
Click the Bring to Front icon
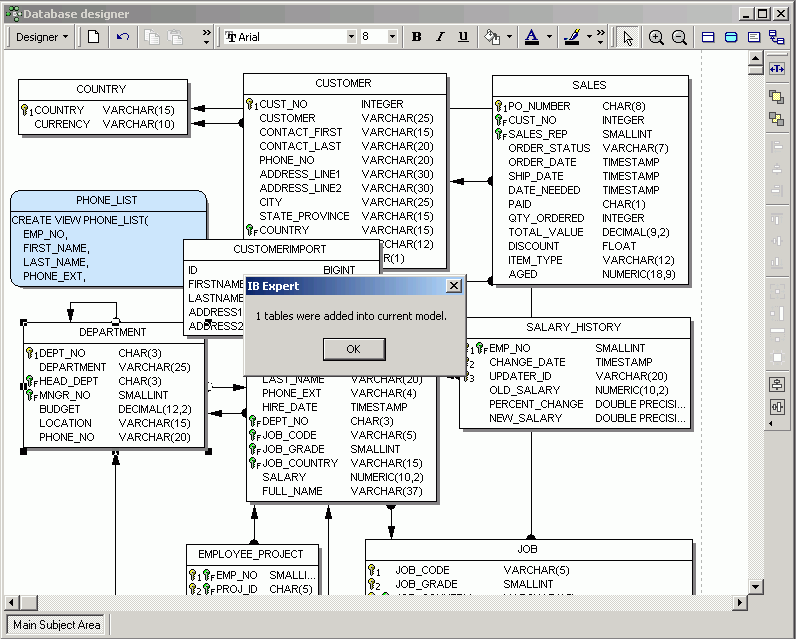pos(776,96)
